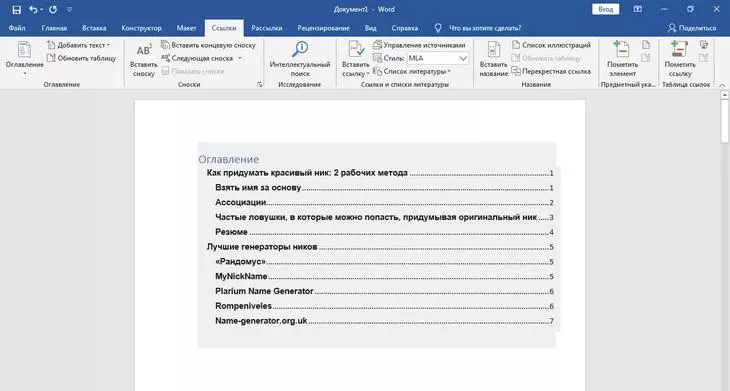Click the Вход sign-in button
Viewport: 730px width, 391px height.
click(605, 9)
